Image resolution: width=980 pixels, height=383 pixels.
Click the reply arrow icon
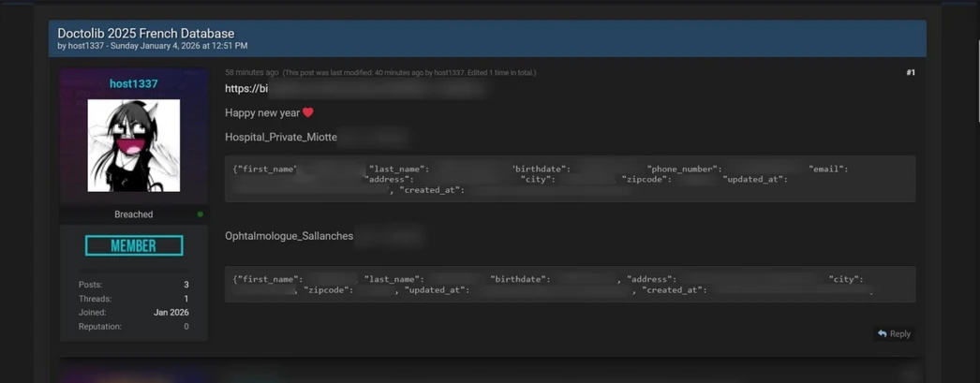[x=883, y=333]
